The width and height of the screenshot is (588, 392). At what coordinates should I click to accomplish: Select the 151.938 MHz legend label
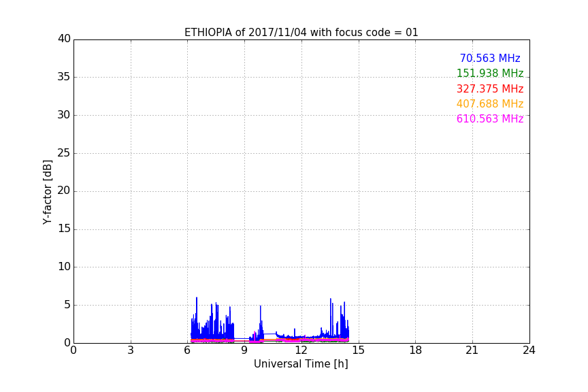pos(490,73)
